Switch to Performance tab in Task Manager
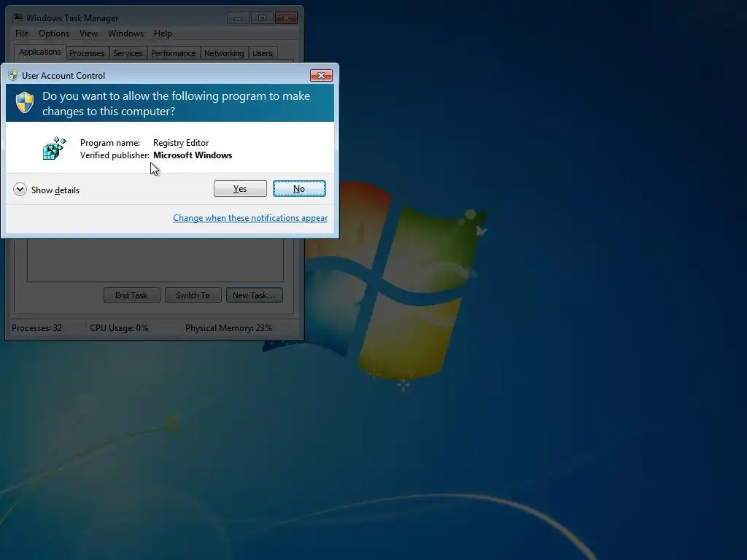Viewport: 747px width, 560px height. pyautogui.click(x=174, y=53)
